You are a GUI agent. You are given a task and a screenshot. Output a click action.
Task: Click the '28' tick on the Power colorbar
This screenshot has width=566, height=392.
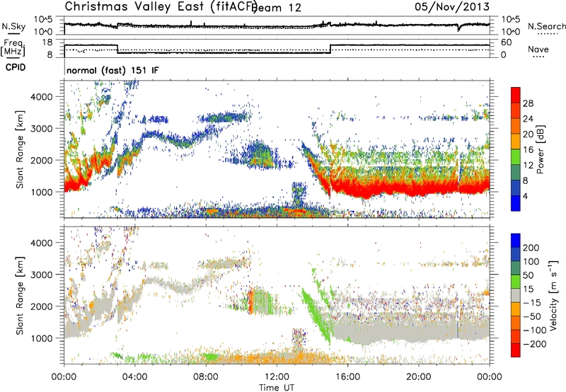click(x=528, y=103)
